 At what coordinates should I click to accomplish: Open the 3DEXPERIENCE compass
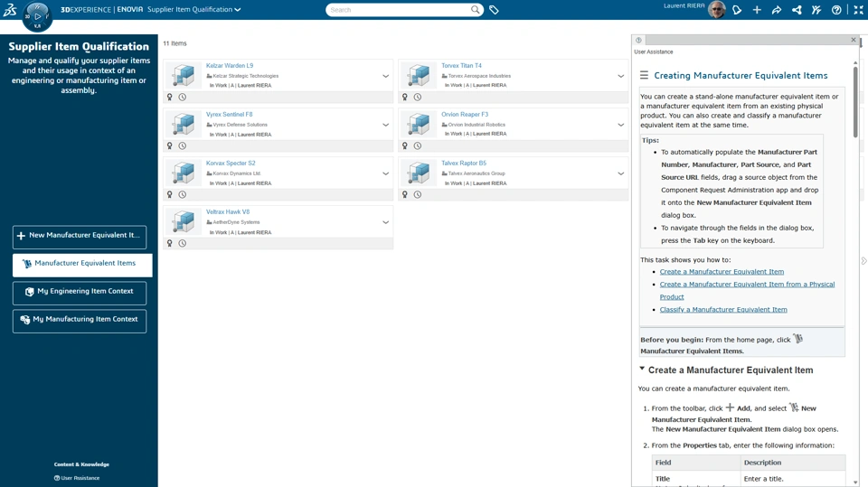pyautogui.click(x=37, y=16)
